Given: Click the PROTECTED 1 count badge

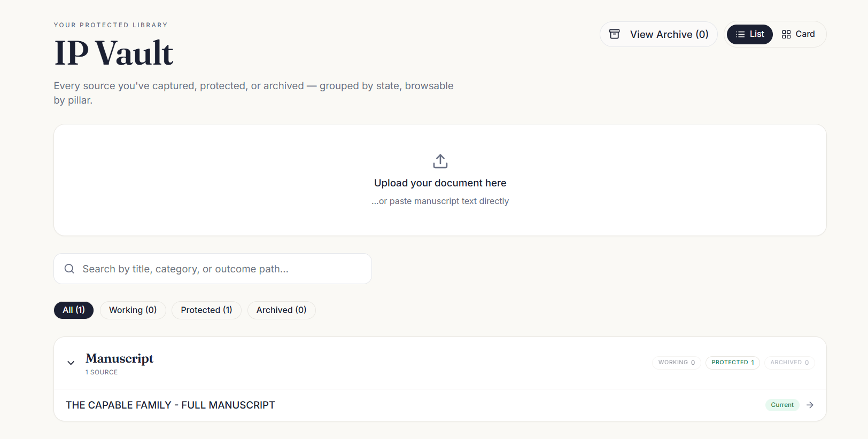Looking at the screenshot, I should coord(733,363).
